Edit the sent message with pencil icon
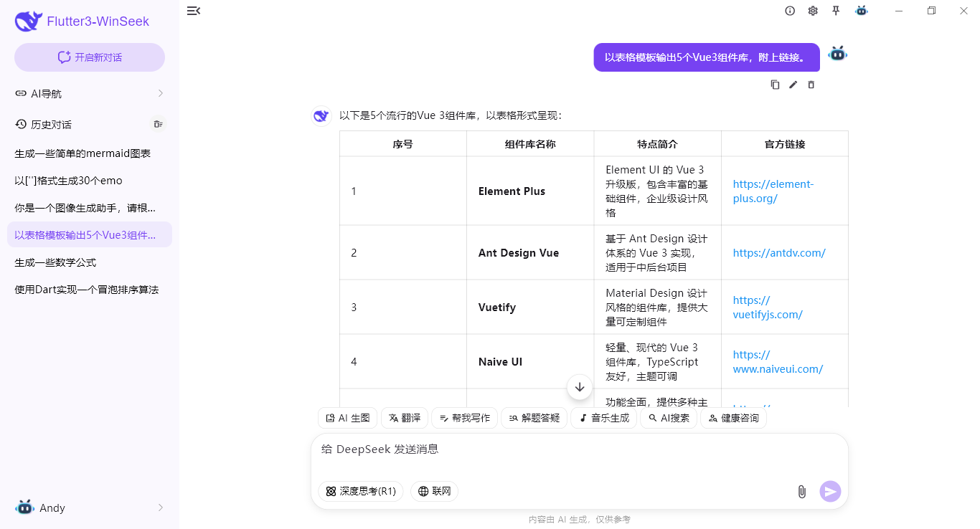This screenshot has height=529, width=980. click(x=793, y=84)
